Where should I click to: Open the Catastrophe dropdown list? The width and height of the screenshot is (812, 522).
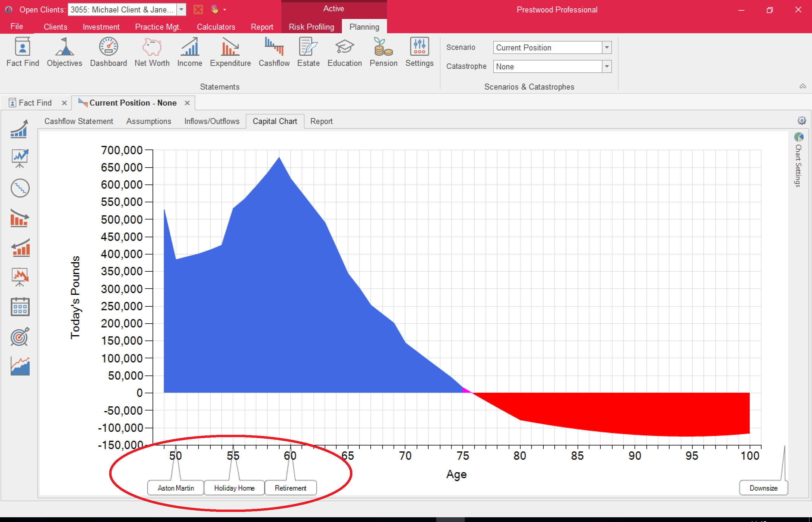click(x=606, y=66)
